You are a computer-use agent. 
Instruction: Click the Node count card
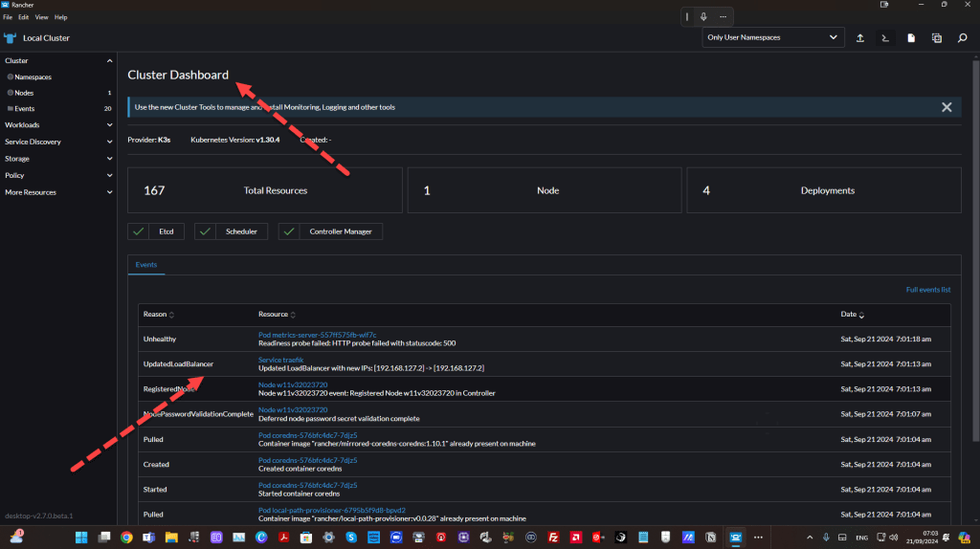545,190
